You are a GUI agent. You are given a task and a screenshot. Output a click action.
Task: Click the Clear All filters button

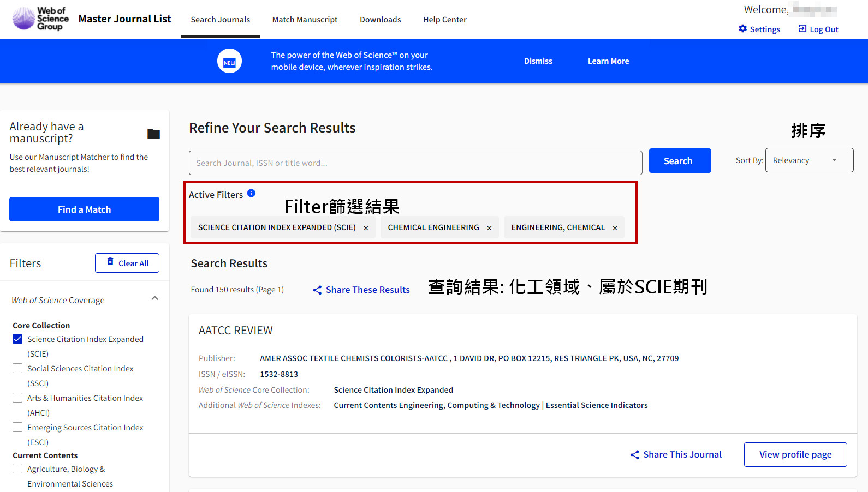click(127, 263)
